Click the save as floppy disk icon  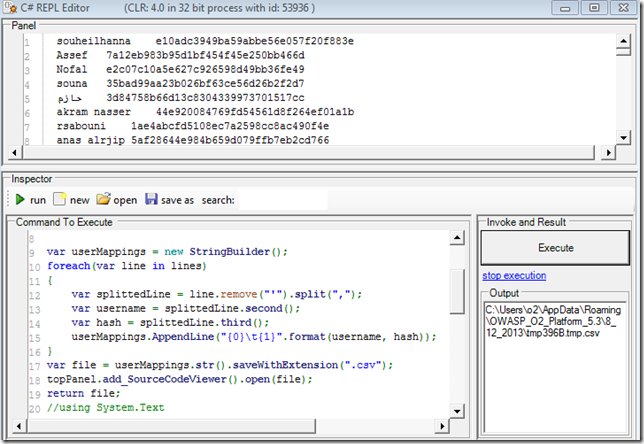151,200
